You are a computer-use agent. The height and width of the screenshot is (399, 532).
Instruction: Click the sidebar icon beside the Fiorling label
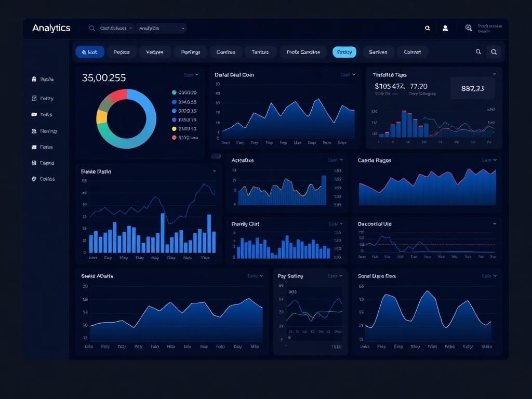(x=34, y=131)
